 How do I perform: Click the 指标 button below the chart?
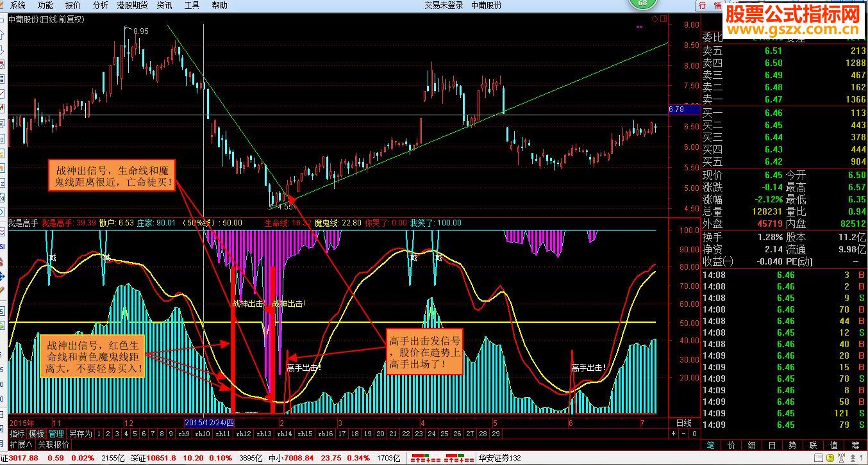pyautogui.click(x=17, y=434)
